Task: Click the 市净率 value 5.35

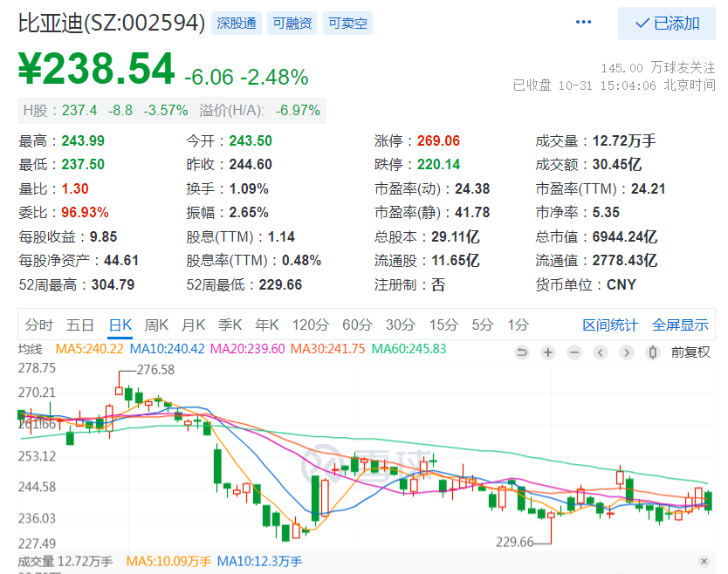Action: pos(606,213)
